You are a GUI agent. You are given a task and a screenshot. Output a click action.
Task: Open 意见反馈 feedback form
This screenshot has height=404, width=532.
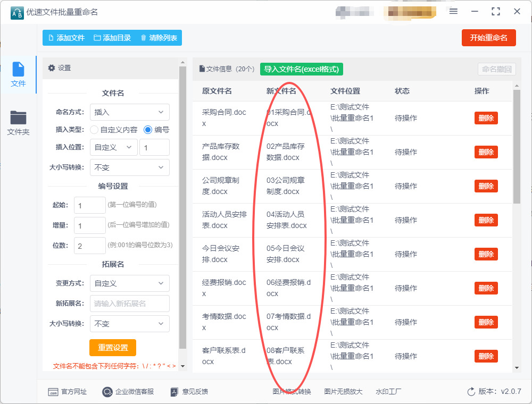[x=189, y=392]
